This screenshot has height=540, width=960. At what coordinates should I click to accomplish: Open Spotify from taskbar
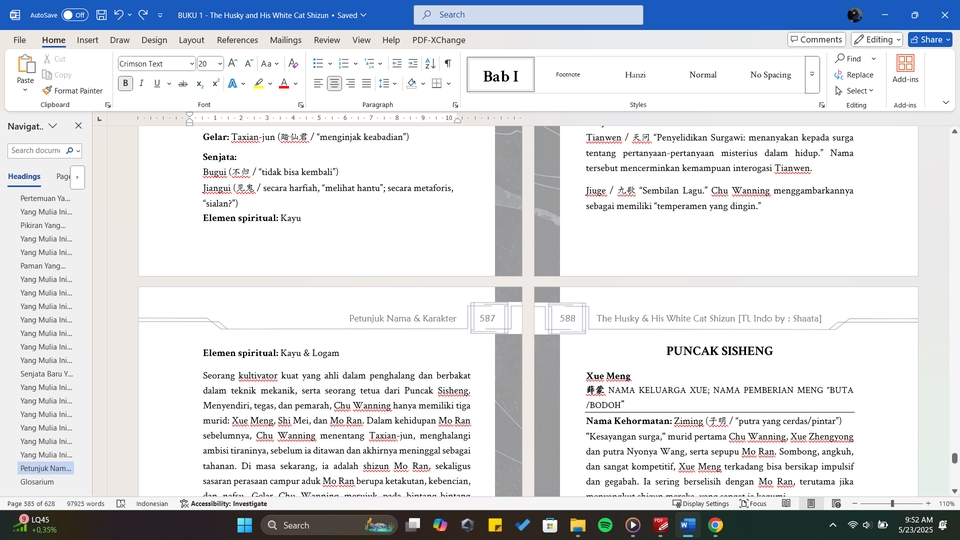coord(605,525)
